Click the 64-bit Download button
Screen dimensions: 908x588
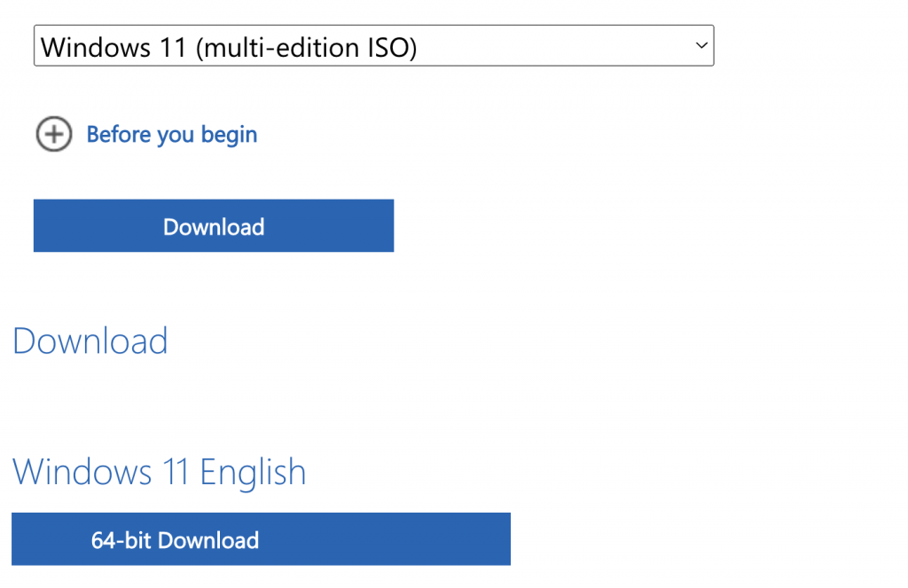(x=262, y=538)
